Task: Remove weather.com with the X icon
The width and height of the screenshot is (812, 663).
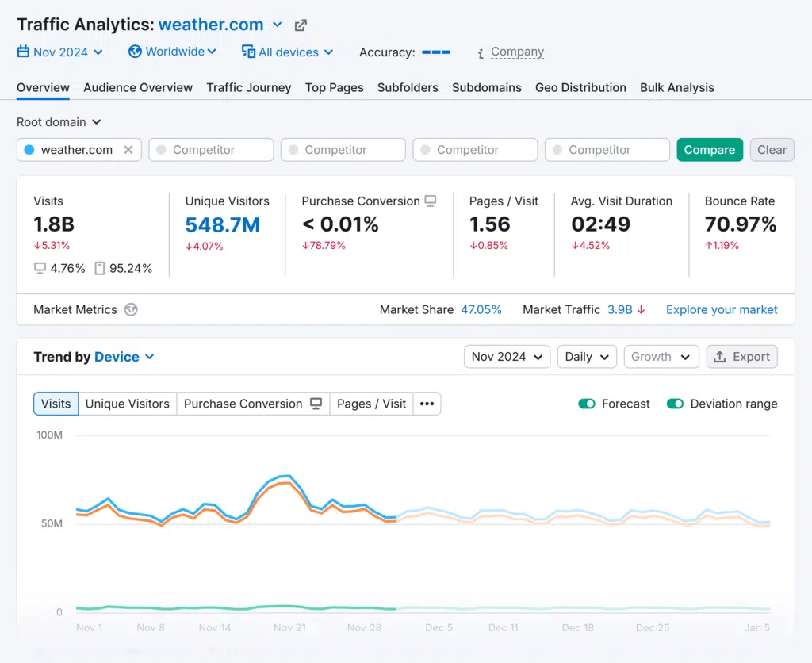Action: 128,150
